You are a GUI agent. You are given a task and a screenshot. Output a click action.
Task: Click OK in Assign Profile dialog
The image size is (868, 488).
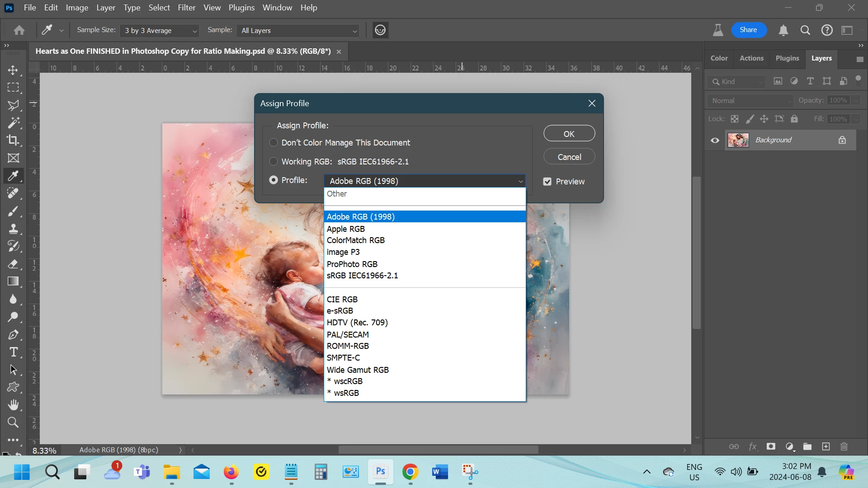(x=569, y=134)
